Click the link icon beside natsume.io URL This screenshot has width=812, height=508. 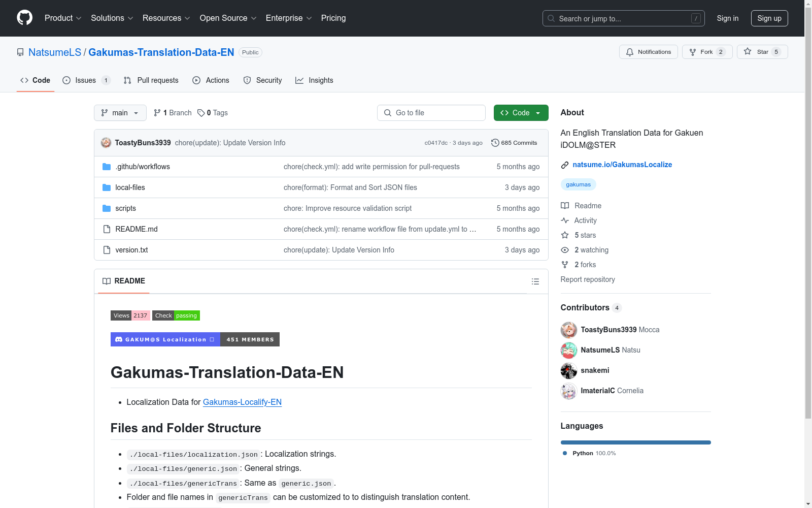(x=565, y=165)
